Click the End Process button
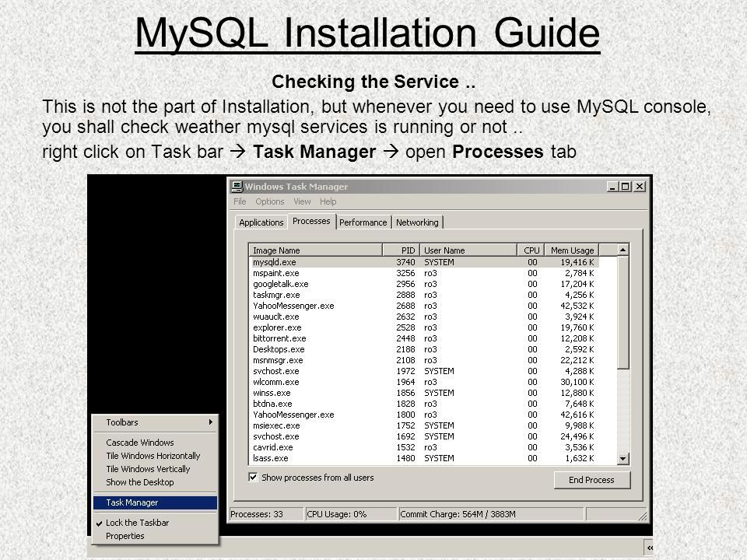This screenshot has height=560, width=747. [x=591, y=480]
